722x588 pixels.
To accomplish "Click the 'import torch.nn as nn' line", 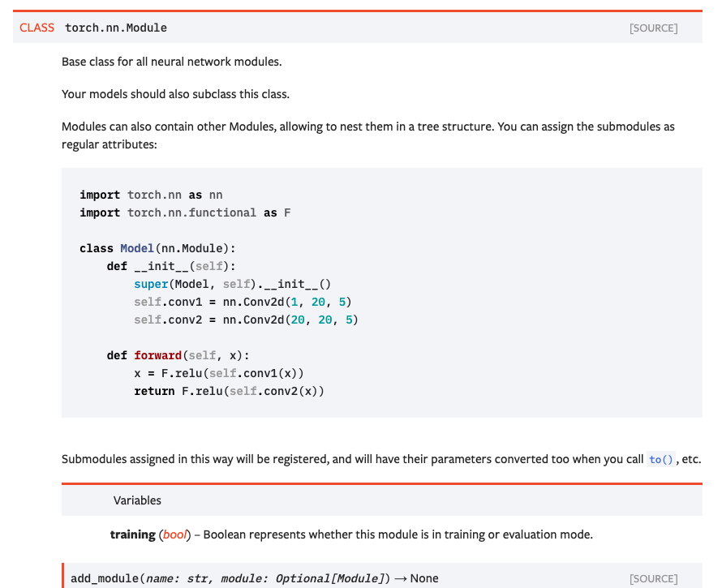I will click(x=151, y=195).
